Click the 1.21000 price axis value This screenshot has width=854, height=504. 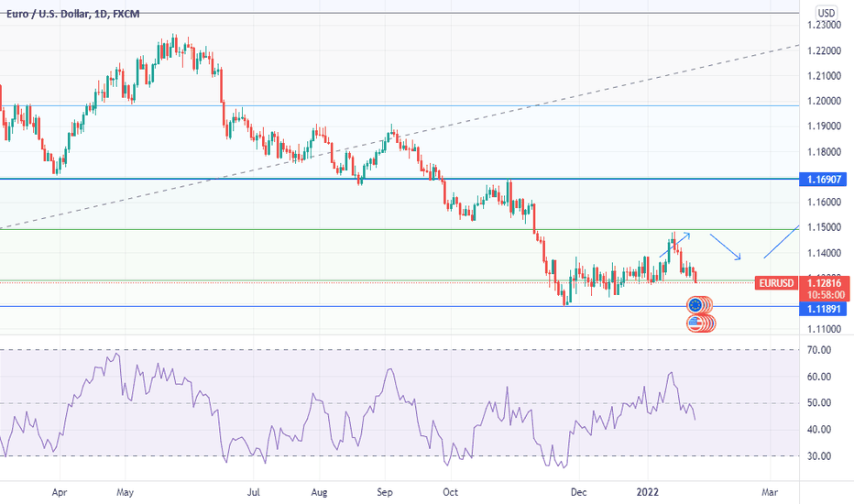coord(824,76)
